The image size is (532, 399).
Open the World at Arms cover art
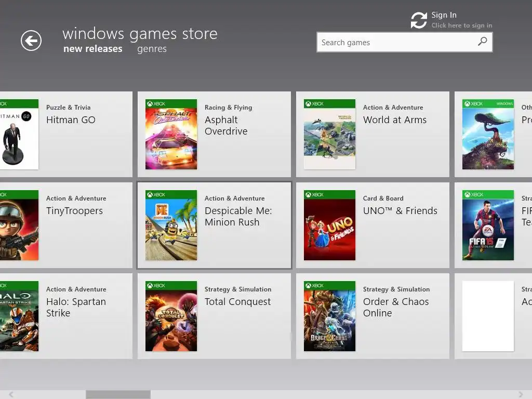(x=329, y=135)
